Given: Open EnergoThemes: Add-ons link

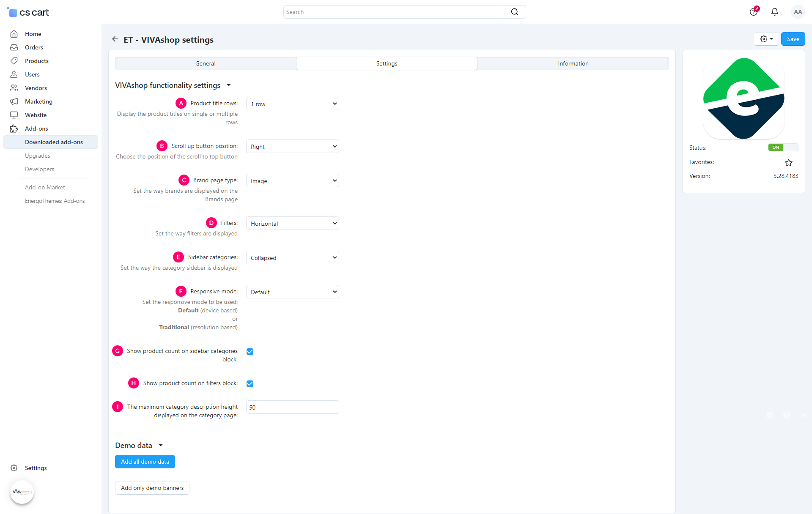Looking at the screenshot, I should click(x=55, y=201).
